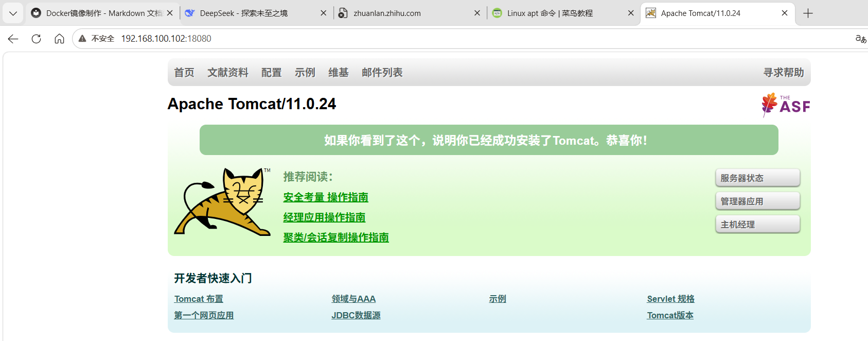Viewport: 868px width, 341px height.
Task: Click the 服务器状态 button
Action: point(758,178)
